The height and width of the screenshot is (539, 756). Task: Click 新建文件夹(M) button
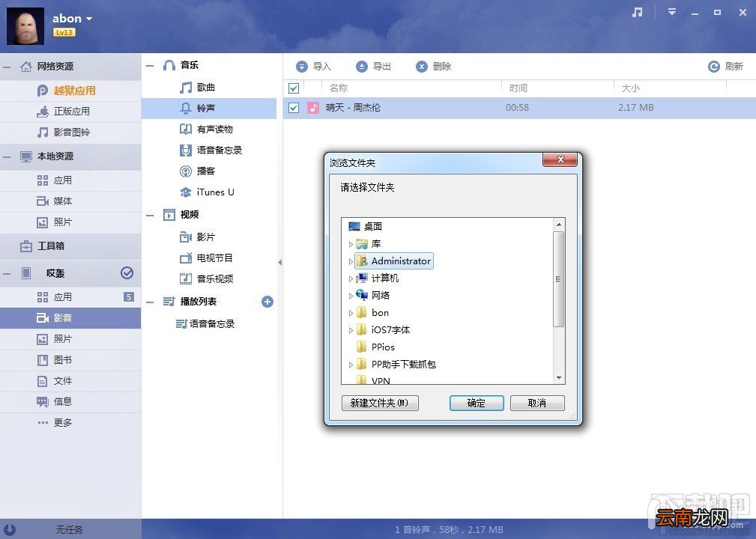[x=380, y=403]
